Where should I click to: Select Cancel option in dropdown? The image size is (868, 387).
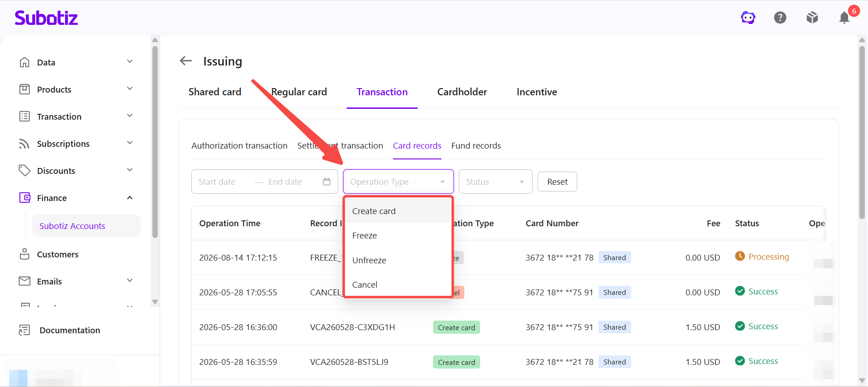(x=398, y=284)
